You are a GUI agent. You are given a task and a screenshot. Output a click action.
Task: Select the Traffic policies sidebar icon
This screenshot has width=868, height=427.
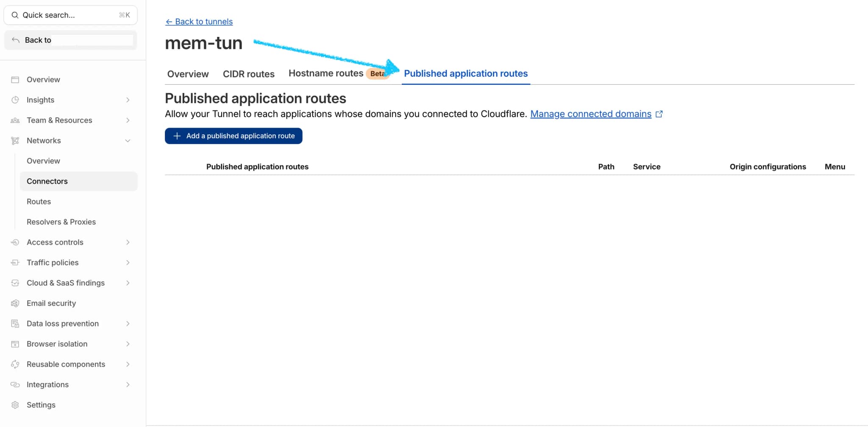pos(15,262)
